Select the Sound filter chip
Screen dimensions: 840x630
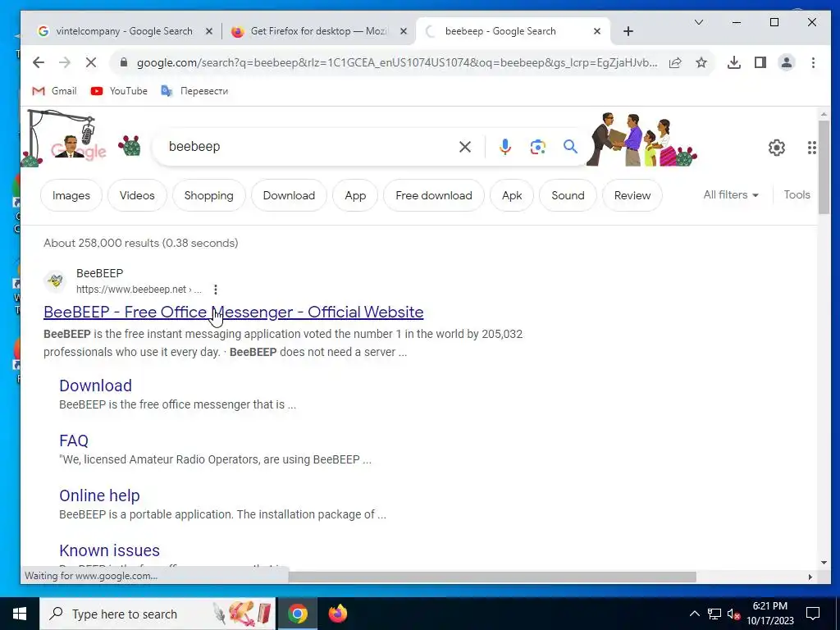click(568, 195)
